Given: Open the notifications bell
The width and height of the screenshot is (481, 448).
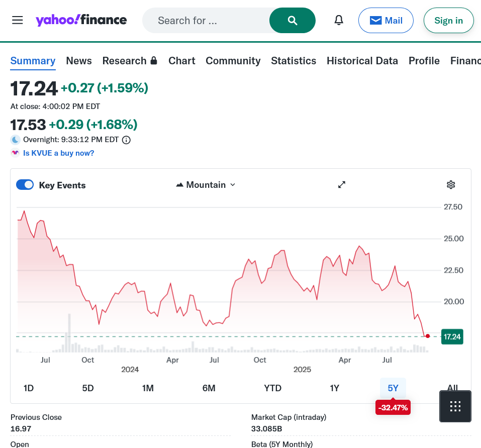Looking at the screenshot, I should pos(339,20).
